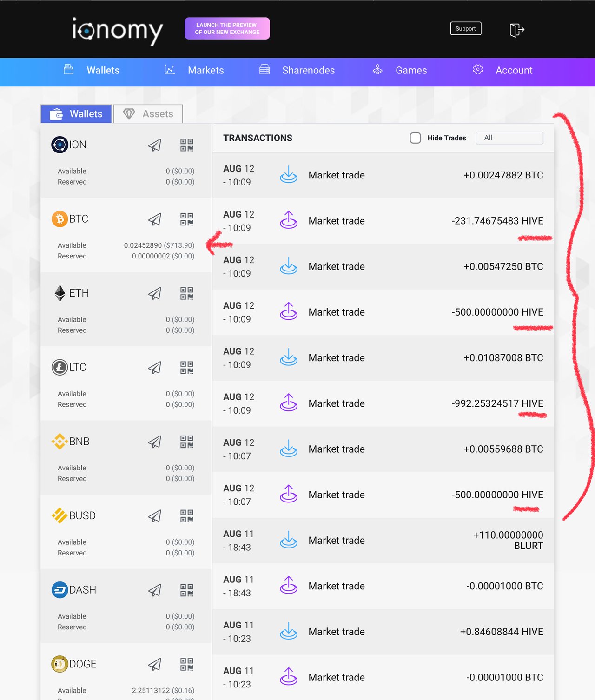Click the Support button
595x700 pixels.
point(466,28)
